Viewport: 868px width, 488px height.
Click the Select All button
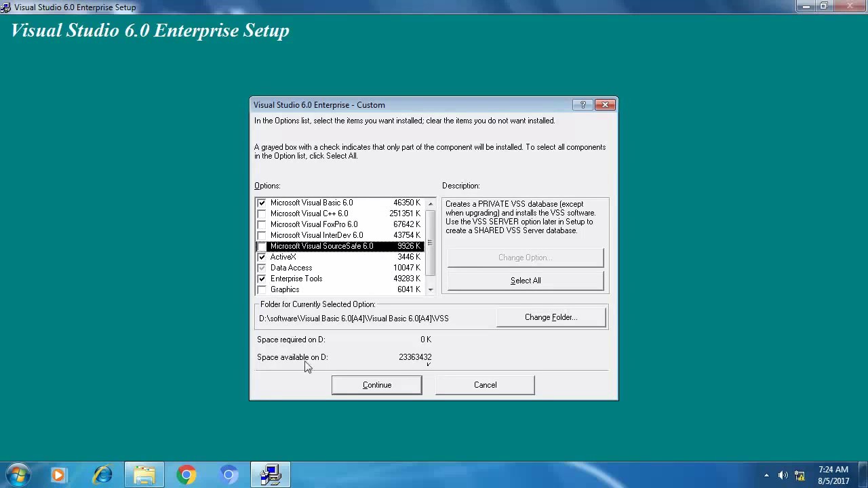[526, 281]
